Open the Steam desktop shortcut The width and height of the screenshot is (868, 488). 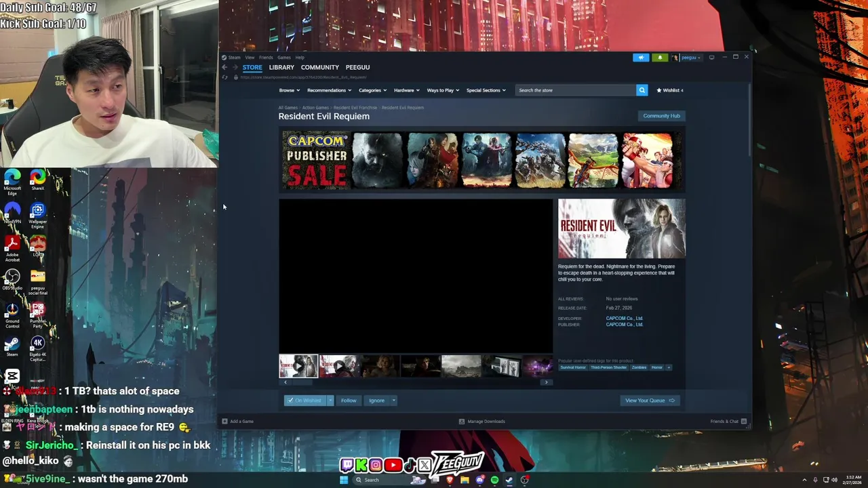pyautogui.click(x=12, y=345)
